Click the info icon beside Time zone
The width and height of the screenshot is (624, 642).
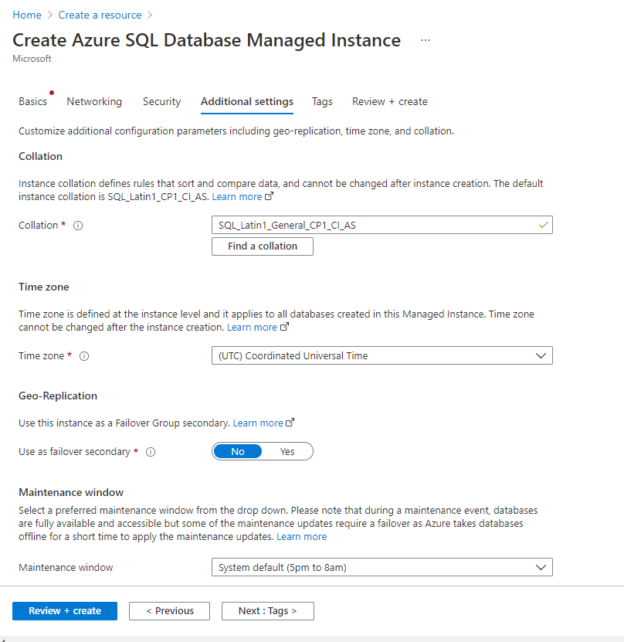click(x=84, y=356)
